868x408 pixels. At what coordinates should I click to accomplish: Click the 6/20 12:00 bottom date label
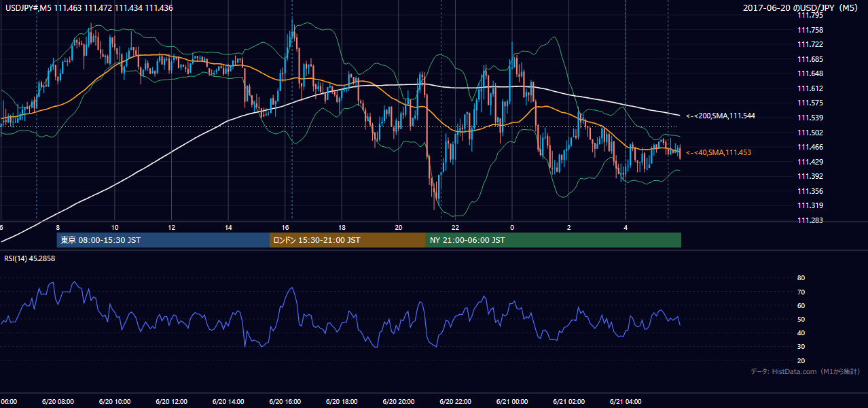171,401
